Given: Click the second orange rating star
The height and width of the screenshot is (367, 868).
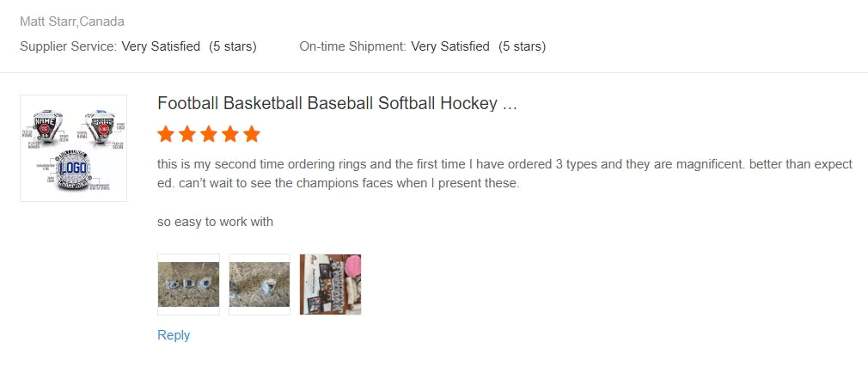Looking at the screenshot, I should coord(187,134).
